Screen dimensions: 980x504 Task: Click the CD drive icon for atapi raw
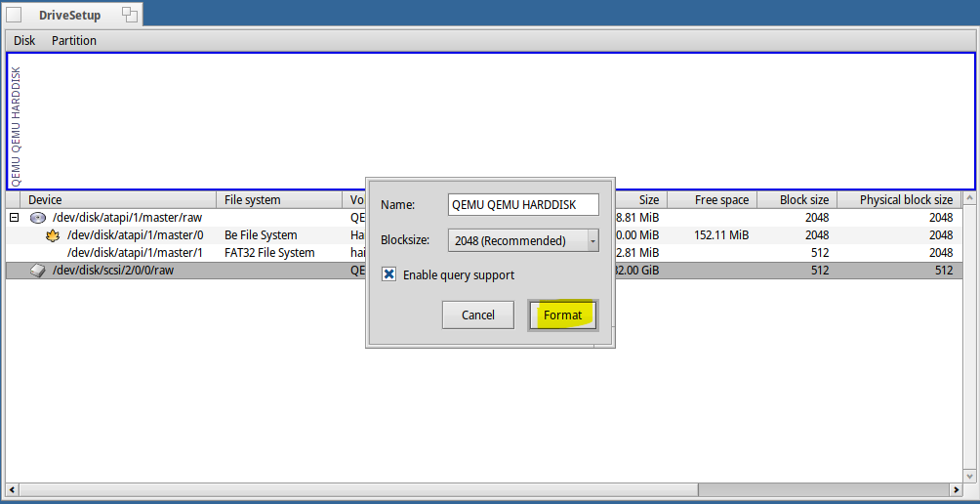pyautogui.click(x=38, y=218)
